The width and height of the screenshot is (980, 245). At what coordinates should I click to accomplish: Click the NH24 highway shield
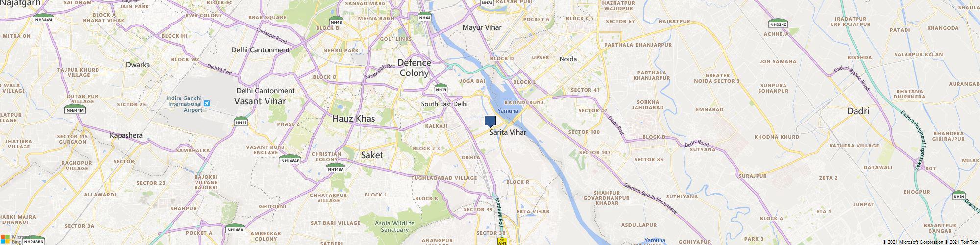pos(487,2)
